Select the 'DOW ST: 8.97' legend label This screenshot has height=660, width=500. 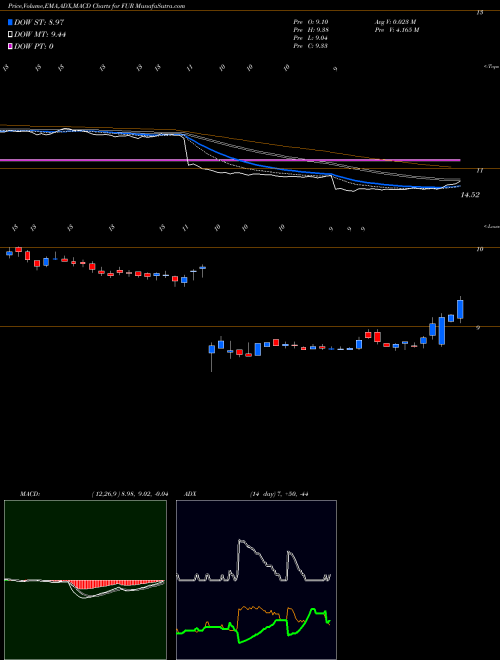pos(39,22)
